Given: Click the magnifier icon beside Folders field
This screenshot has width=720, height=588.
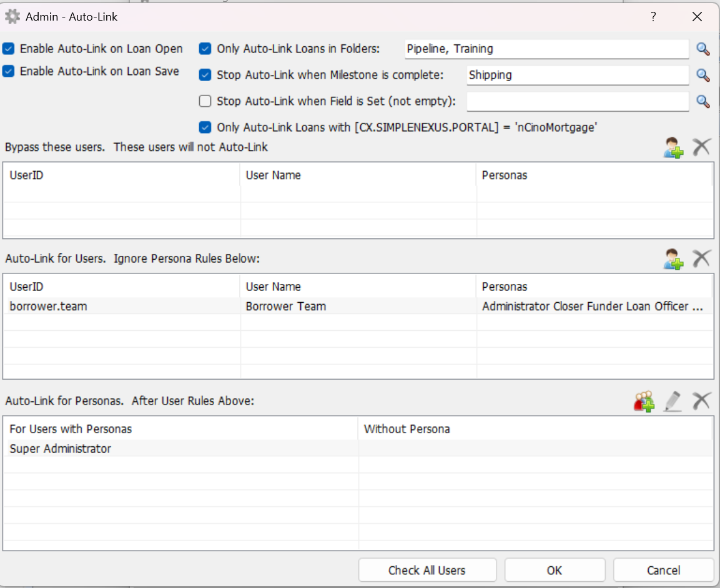Looking at the screenshot, I should 703,49.
